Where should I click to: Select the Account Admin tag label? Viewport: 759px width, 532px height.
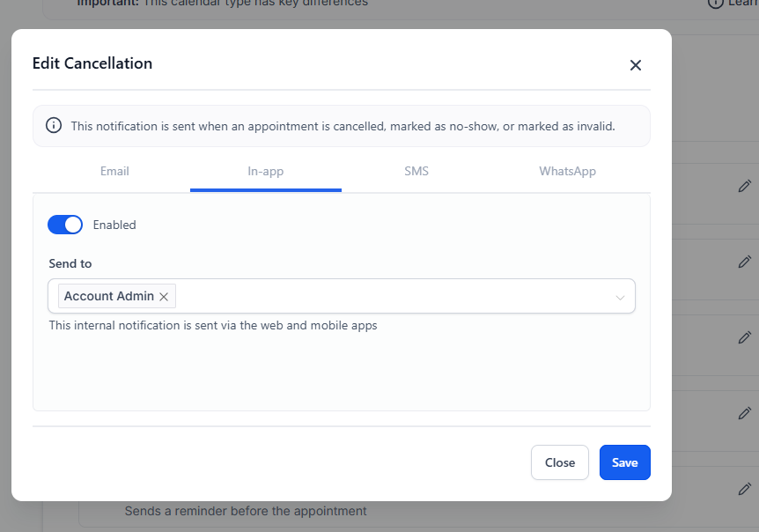tap(108, 297)
